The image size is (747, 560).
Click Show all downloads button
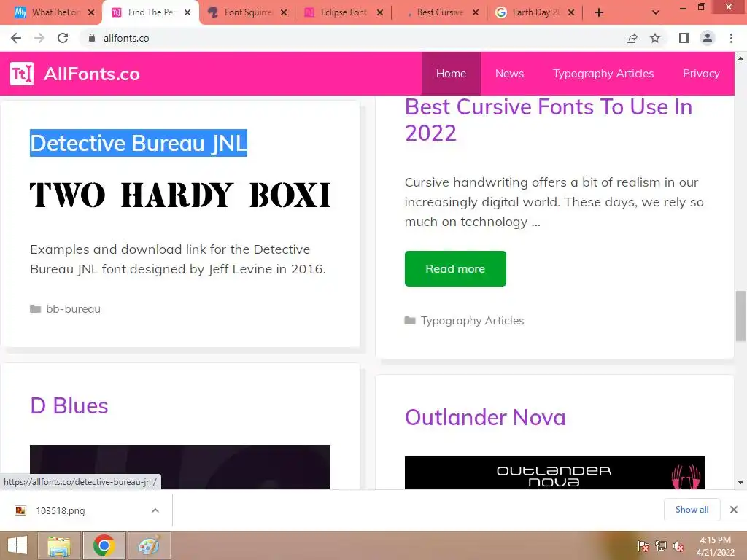(x=692, y=510)
